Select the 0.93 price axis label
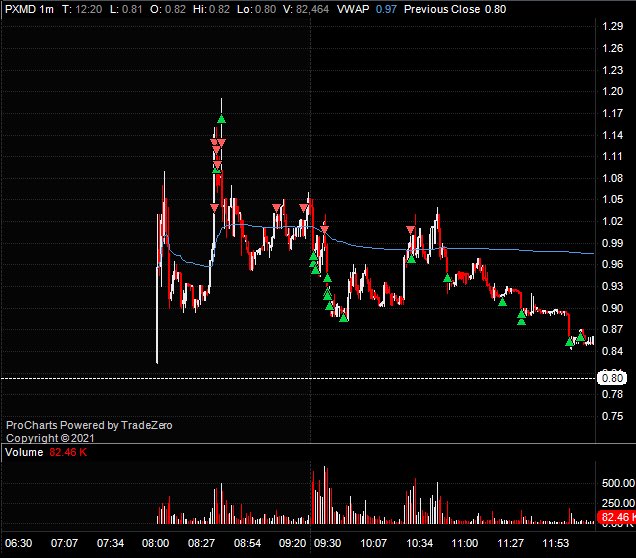Screen dimensions: 636x558 pyautogui.click(x=612, y=286)
